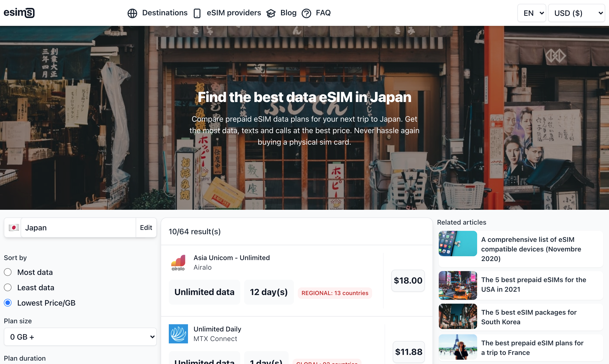
Task: Choose Lowest Price/GB sorting
Action: pos(8,303)
